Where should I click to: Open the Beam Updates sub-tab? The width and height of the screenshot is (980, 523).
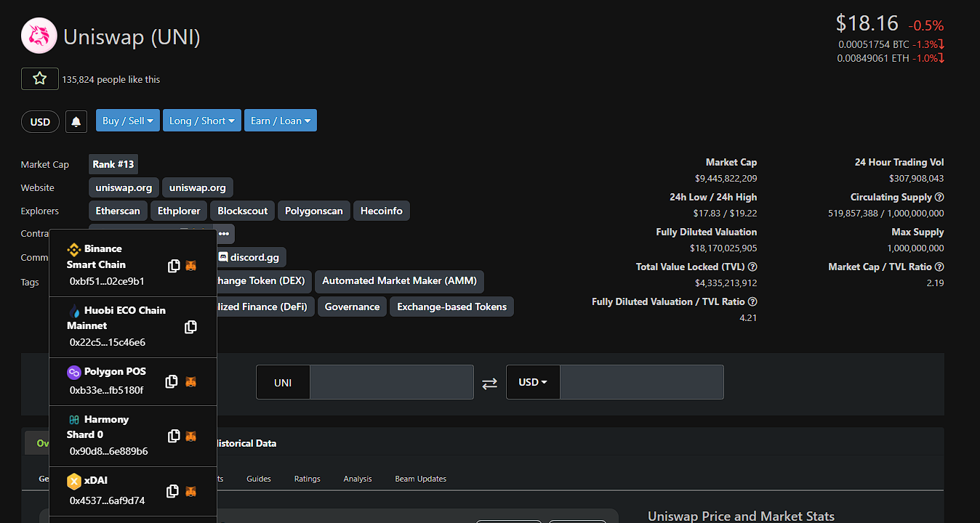pyautogui.click(x=420, y=479)
